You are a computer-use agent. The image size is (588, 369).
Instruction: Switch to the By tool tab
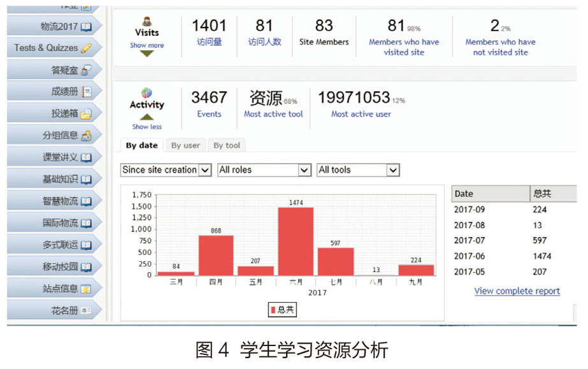click(x=227, y=145)
